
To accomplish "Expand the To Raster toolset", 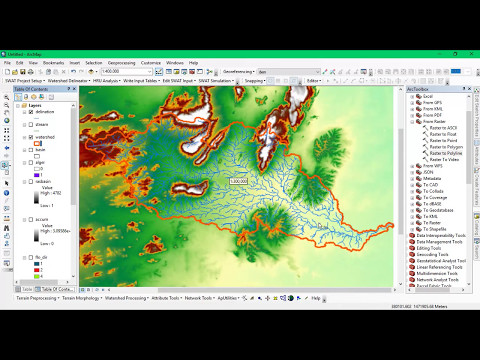I will pyautogui.click(x=412, y=223).
